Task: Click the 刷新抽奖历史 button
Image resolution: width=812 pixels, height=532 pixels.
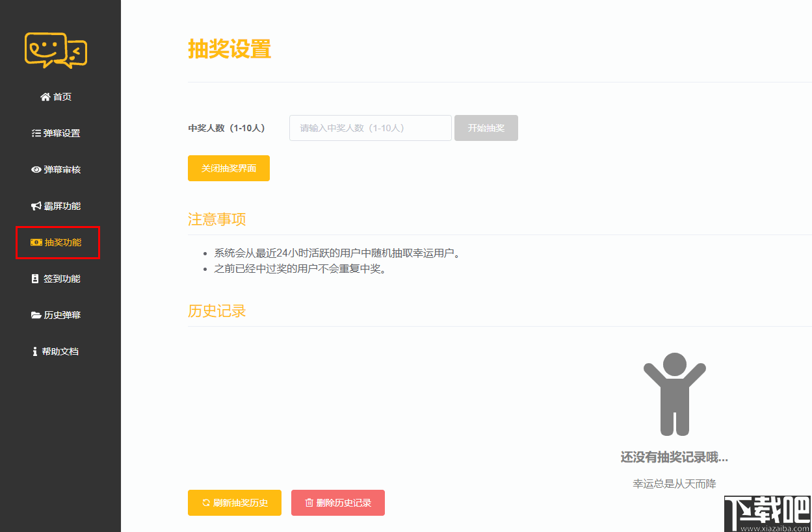Action: tap(234, 502)
